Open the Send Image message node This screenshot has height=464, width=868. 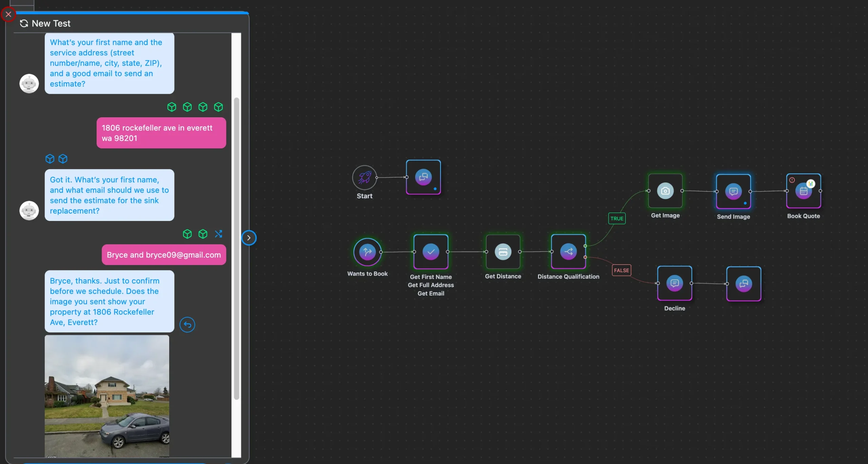pyautogui.click(x=733, y=191)
